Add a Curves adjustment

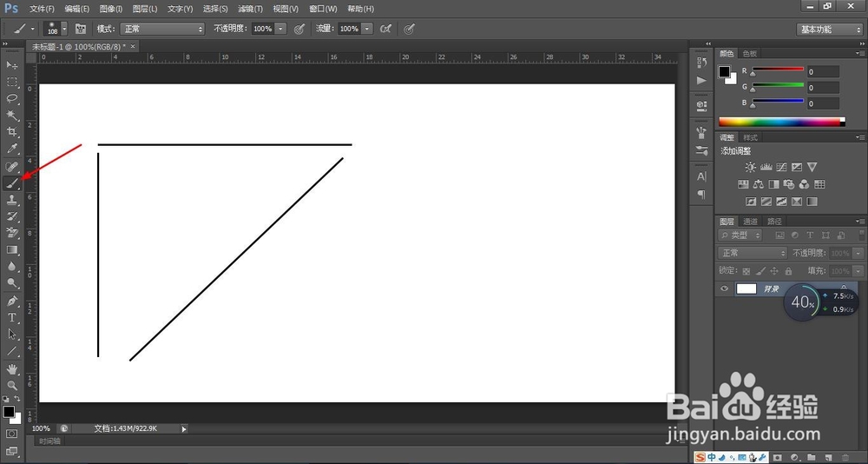(781, 167)
